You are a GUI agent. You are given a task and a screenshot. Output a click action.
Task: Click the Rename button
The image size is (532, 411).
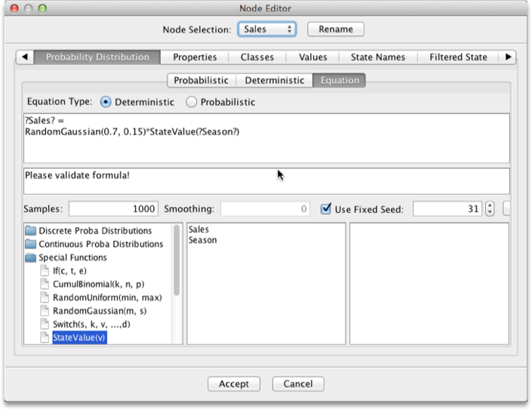pyautogui.click(x=336, y=29)
